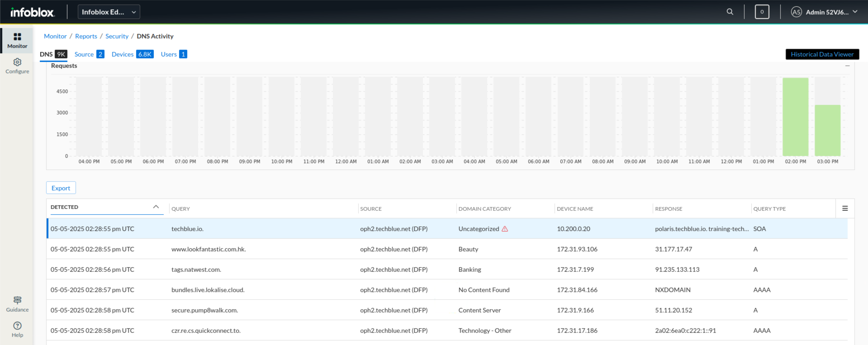Image resolution: width=868 pixels, height=345 pixels.
Task: Click the Monitor sidebar icon
Action: [17, 37]
